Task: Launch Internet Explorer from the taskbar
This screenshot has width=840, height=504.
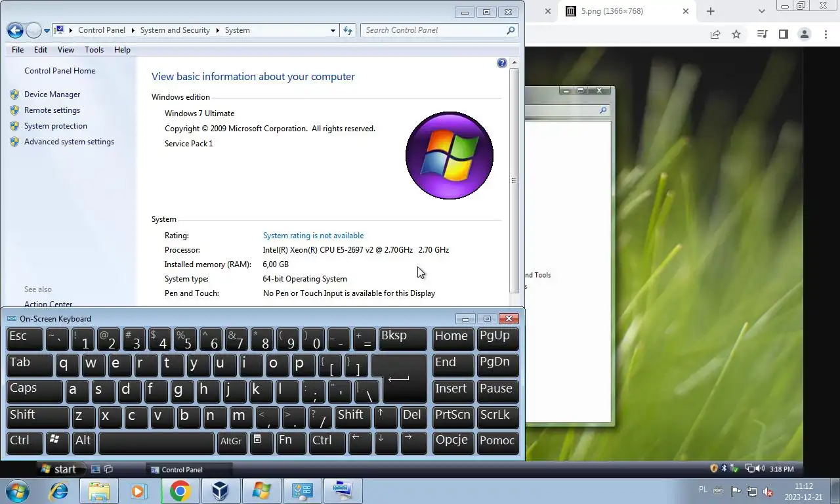Action: point(59,491)
